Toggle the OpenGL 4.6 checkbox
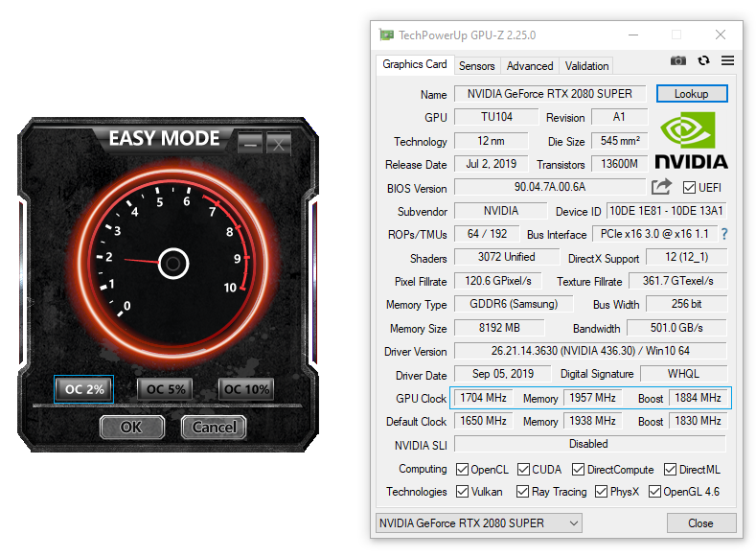This screenshot has height=557, width=756. [654, 492]
